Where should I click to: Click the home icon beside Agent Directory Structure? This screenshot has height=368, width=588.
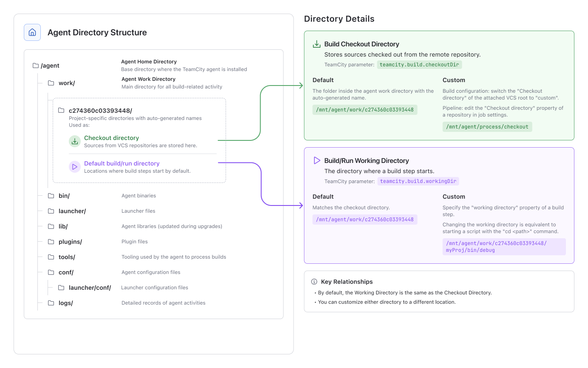(x=32, y=32)
